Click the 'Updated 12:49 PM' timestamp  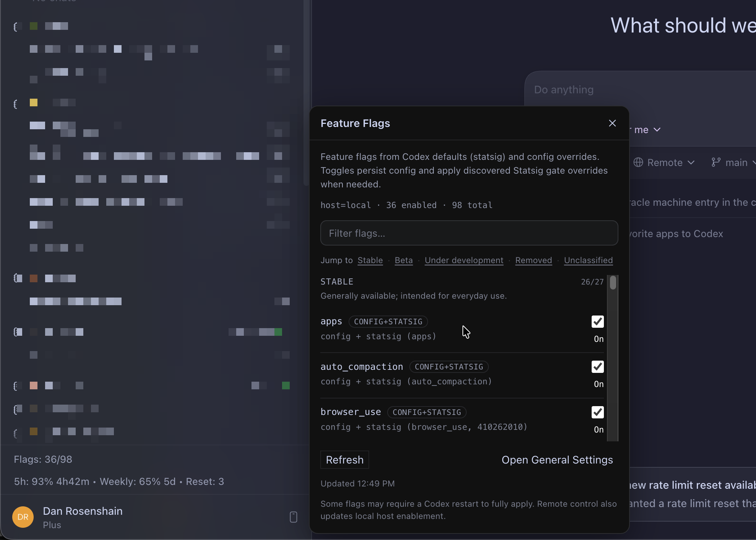point(357,483)
